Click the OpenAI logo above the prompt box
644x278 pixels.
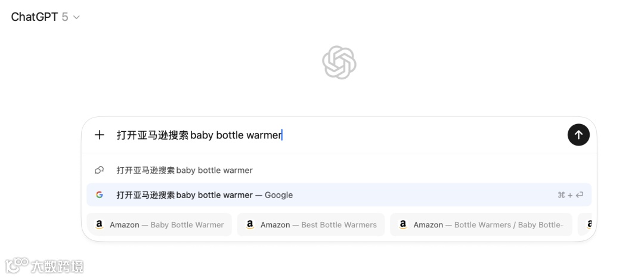click(339, 63)
